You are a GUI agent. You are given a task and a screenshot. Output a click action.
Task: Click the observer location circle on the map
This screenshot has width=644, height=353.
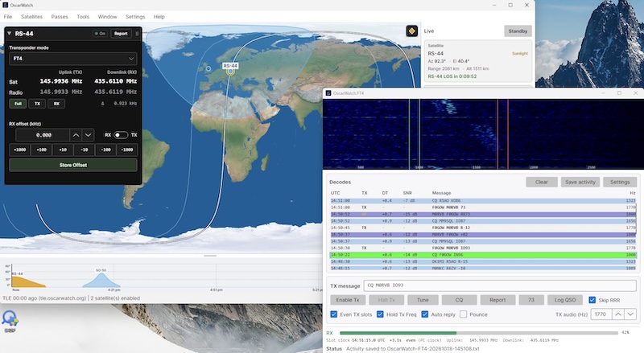(208, 68)
